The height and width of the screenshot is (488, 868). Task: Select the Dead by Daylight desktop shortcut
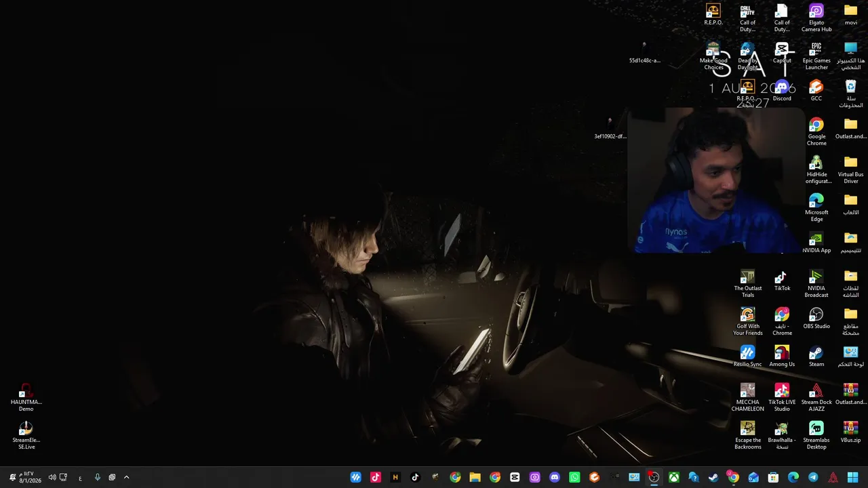[747, 56]
